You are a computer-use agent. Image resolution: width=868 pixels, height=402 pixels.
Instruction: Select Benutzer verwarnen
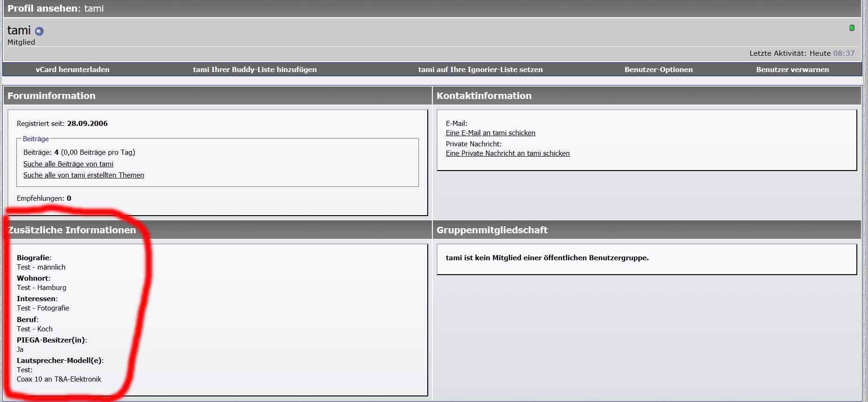(792, 70)
